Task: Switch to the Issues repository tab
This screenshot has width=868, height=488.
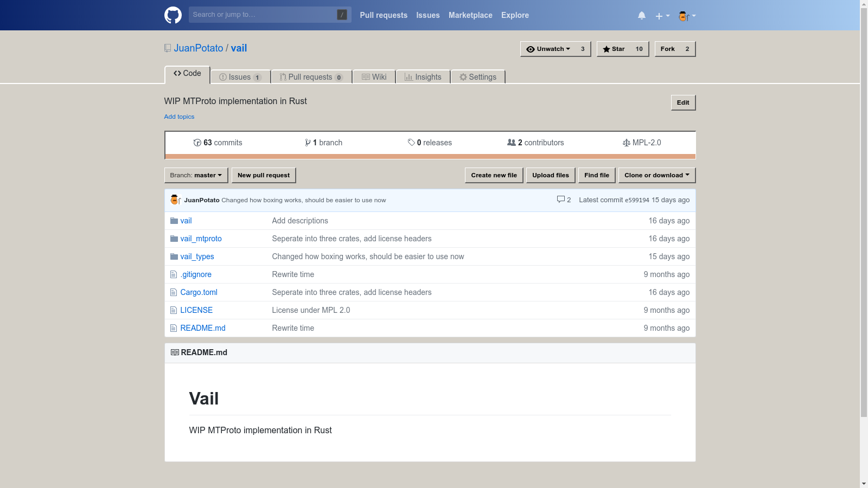Action: click(x=240, y=77)
